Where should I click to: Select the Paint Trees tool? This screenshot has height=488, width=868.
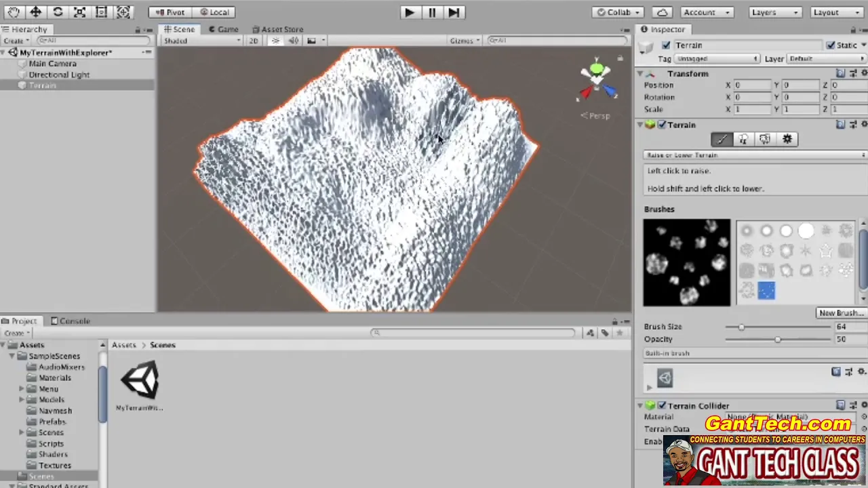click(743, 139)
